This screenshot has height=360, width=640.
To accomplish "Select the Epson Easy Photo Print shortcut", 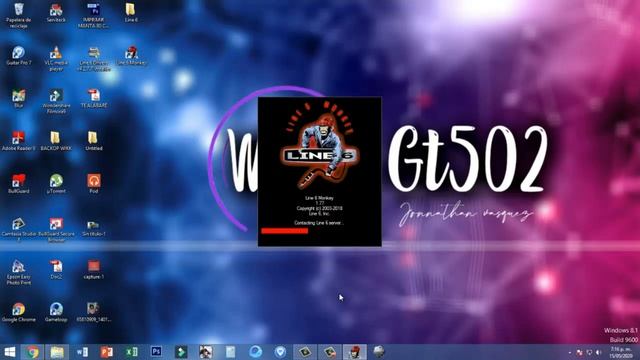I will point(18,272).
